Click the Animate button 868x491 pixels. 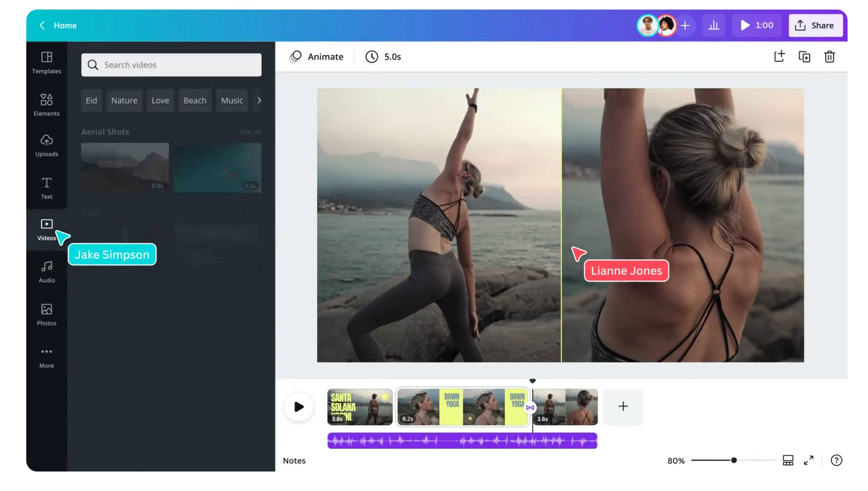point(316,57)
